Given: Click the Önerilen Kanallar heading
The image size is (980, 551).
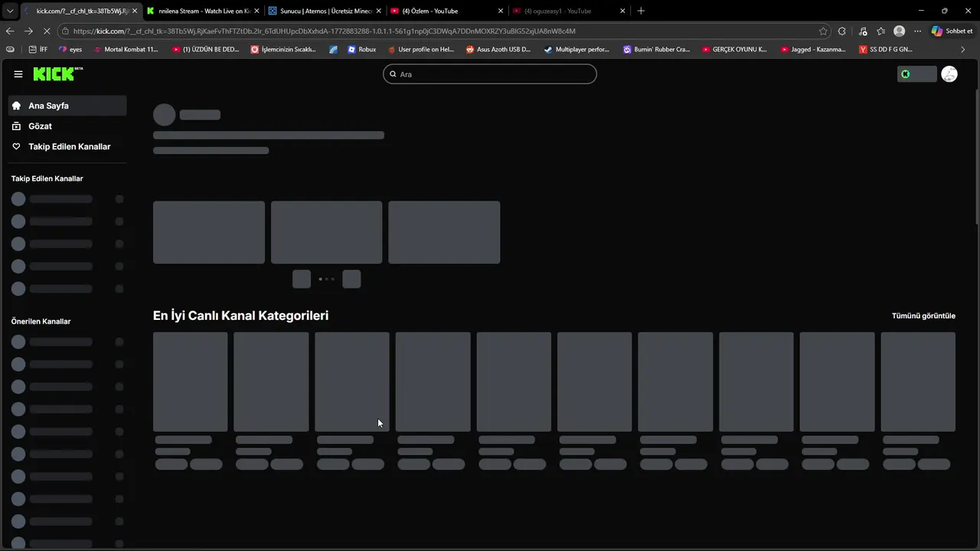Looking at the screenshot, I should (41, 321).
